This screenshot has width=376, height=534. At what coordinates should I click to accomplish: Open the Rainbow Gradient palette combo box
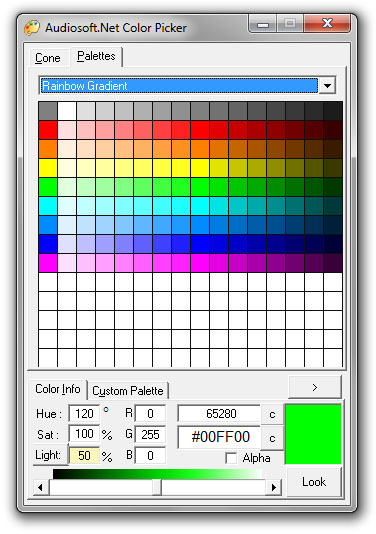coord(187,85)
